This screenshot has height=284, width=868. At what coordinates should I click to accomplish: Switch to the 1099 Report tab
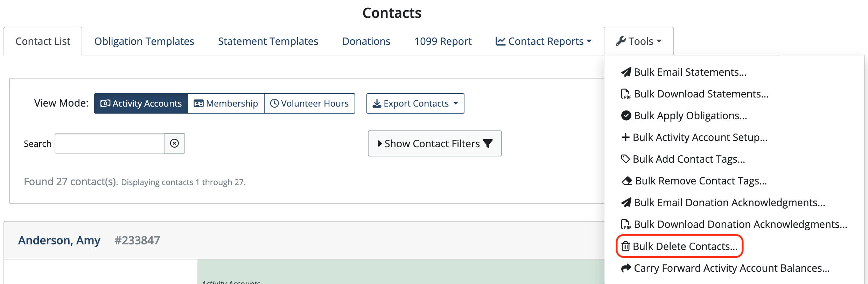point(443,41)
